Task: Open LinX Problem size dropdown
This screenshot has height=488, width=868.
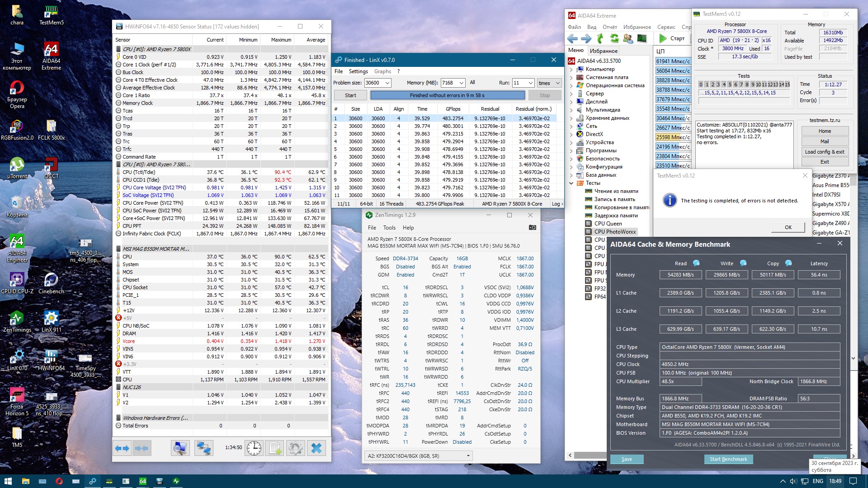Action: coord(387,83)
